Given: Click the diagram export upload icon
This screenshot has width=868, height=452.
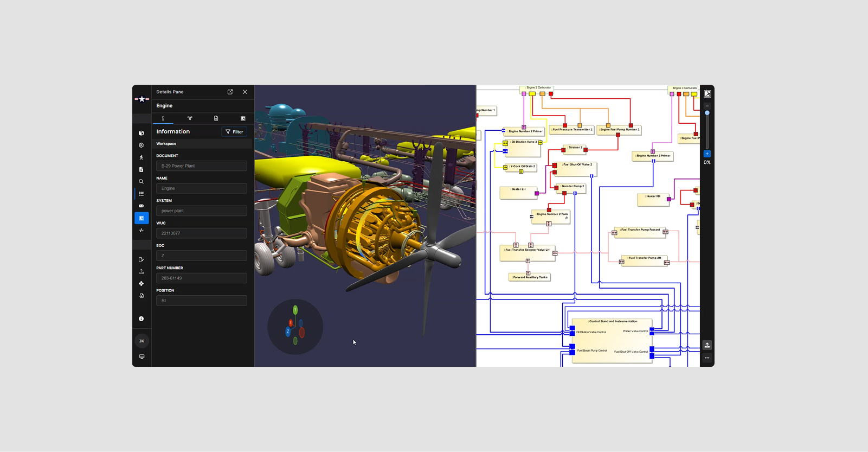Looking at the screenshot, I should [x=707, y=345].
